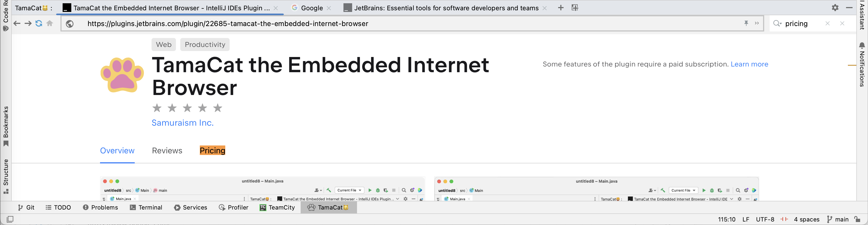This screenshot has height=225, width=868.
Task: Go forward with the browser forward arrow
Action: pyautogui.click(x=28, y=24)
